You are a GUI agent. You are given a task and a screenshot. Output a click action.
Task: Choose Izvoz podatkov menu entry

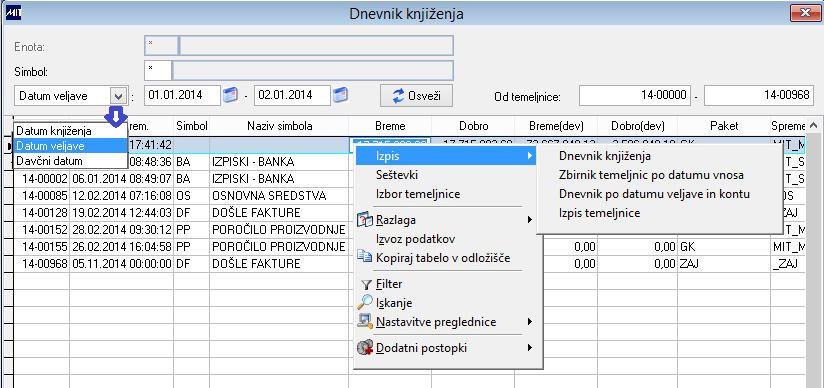pos(446,239)
